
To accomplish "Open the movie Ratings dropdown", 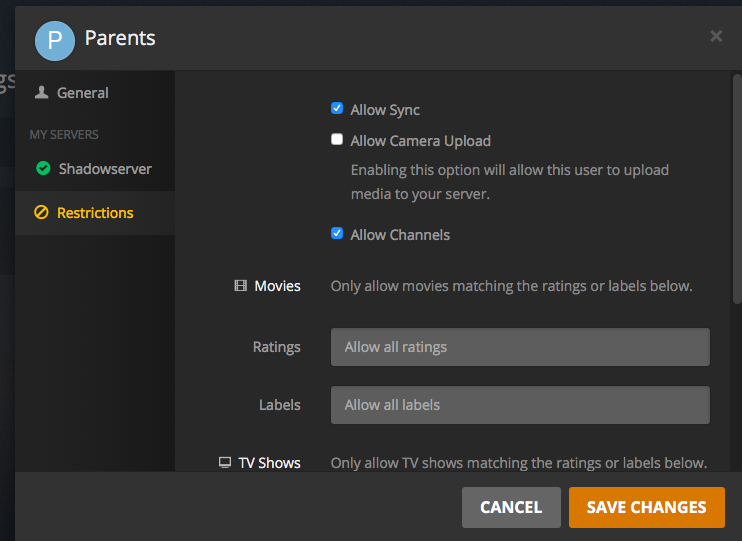I will [520, 347].
